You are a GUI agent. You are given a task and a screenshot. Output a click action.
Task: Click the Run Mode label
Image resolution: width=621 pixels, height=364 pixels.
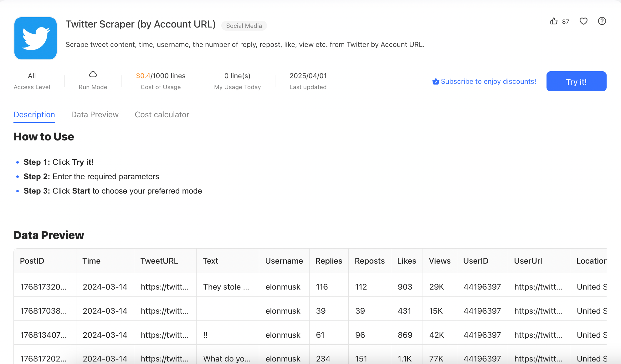click(93, 87)
